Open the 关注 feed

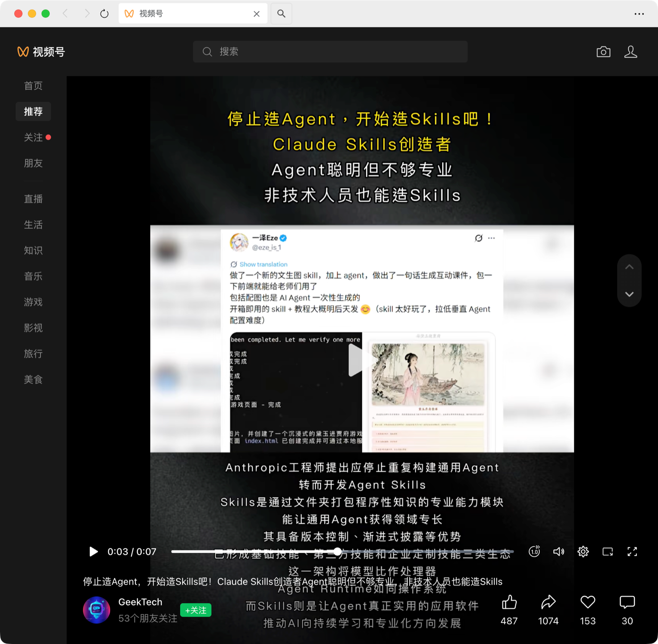tap(33, 137)
